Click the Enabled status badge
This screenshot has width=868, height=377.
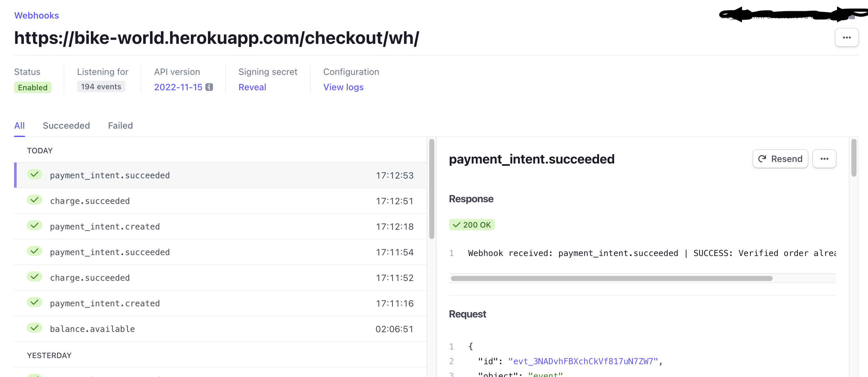[33, 87]
